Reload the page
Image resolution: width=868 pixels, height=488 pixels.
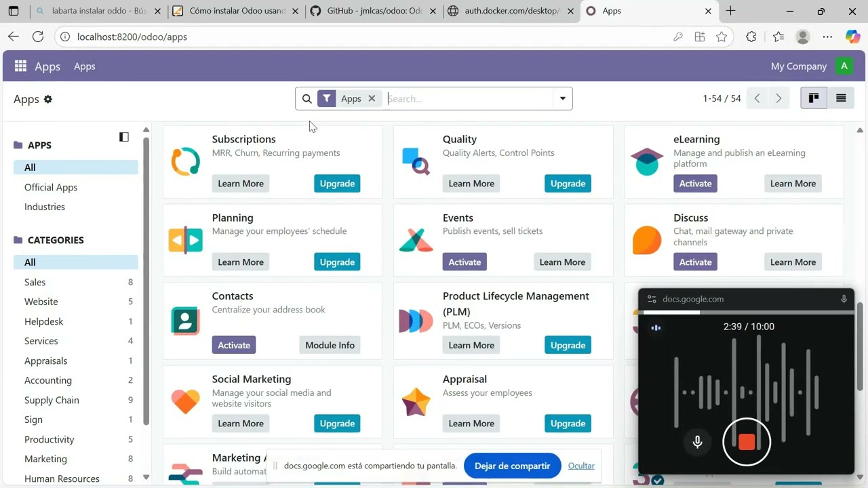(x=38, y=37)
